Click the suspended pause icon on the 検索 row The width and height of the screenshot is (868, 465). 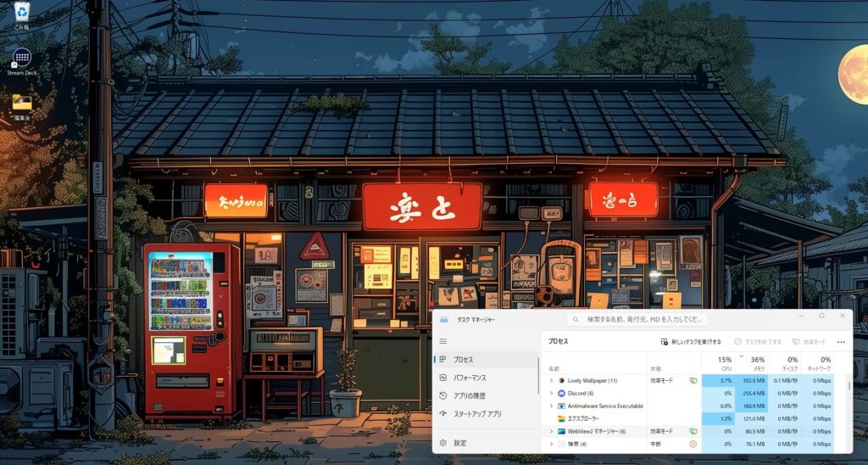(x=693, y=444)
